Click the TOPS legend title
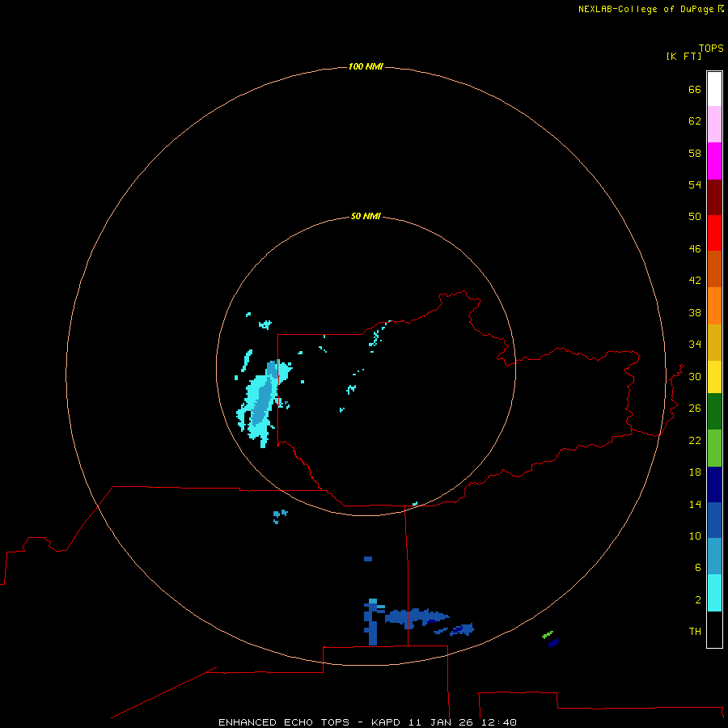This screenshot has width=728, height=728. (711, 49)
